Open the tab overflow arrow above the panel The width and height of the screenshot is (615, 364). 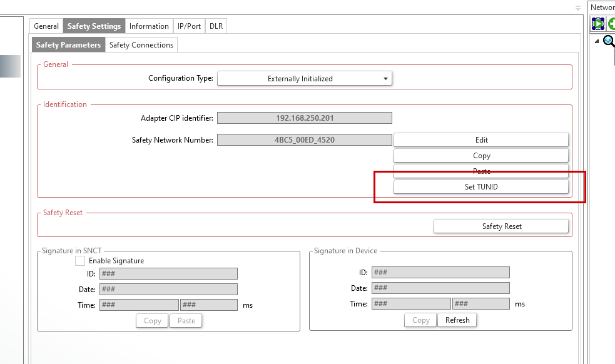(x=578, y=8)
